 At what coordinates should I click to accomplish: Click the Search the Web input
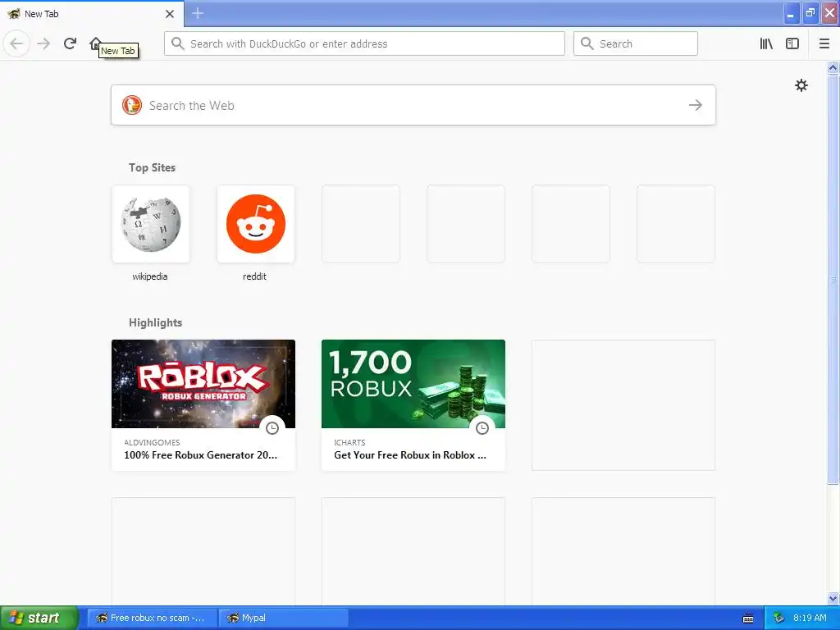[x=413, y=105]
